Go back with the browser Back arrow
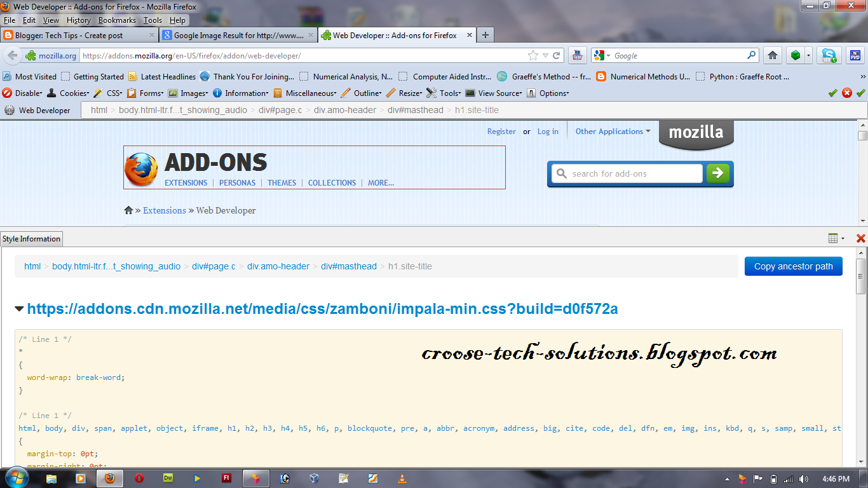 click(x=12, y=55)
